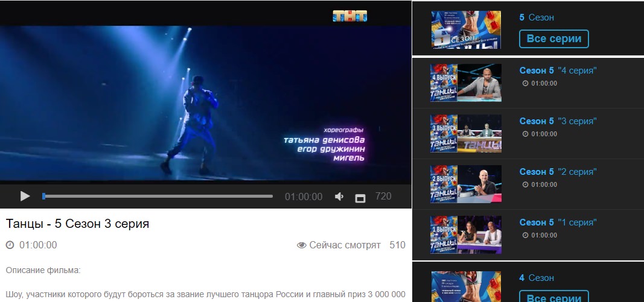
Task: Open the Сезон 5 "2 серия" link
Action: pos(558,172)
